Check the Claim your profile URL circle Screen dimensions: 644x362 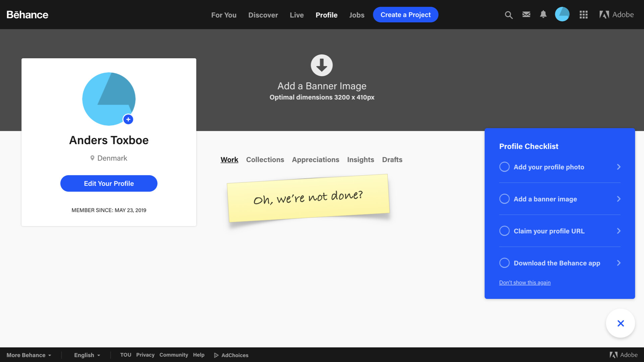(504, 231)
